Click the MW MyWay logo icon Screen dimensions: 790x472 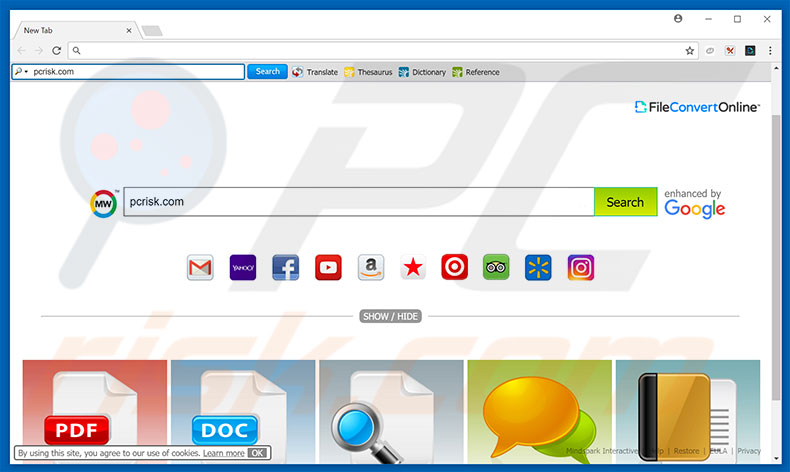[103, 204]
